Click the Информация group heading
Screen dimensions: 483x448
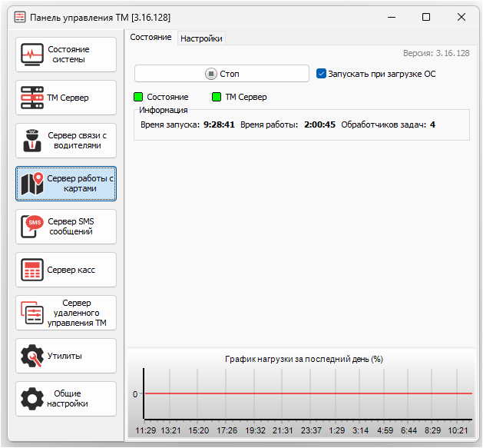[164, 110]
